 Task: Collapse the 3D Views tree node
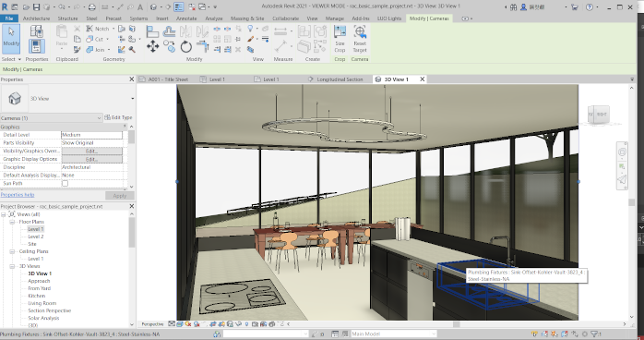(x=12, y=266)
